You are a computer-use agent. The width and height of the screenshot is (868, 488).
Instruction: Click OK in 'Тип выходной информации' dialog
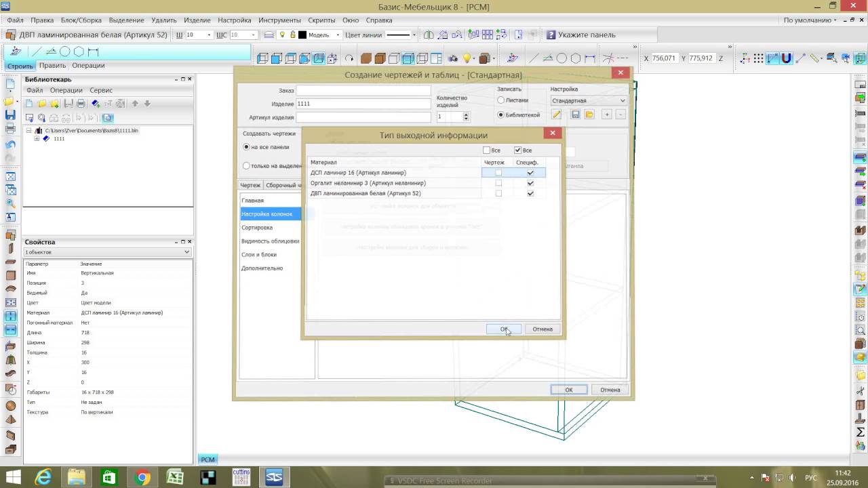pos(504,329)
